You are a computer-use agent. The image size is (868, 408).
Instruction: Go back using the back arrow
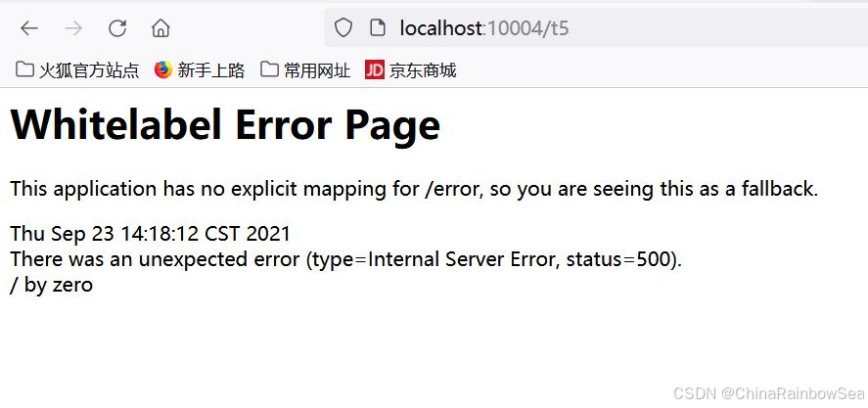(x=28, y=27)
